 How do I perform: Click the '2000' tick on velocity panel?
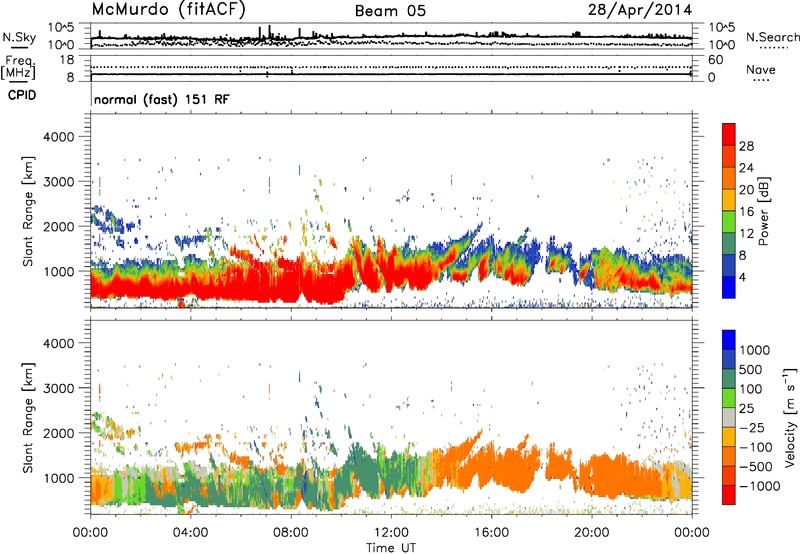58,433
